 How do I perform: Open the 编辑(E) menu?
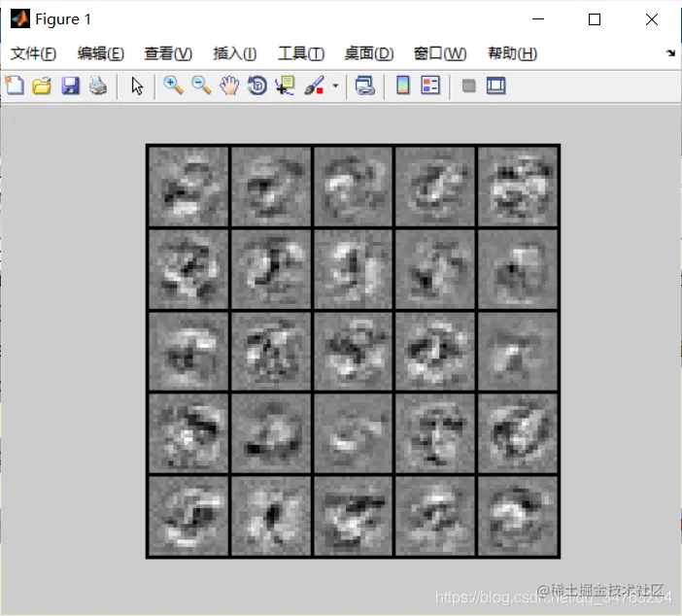coord(101,53)
